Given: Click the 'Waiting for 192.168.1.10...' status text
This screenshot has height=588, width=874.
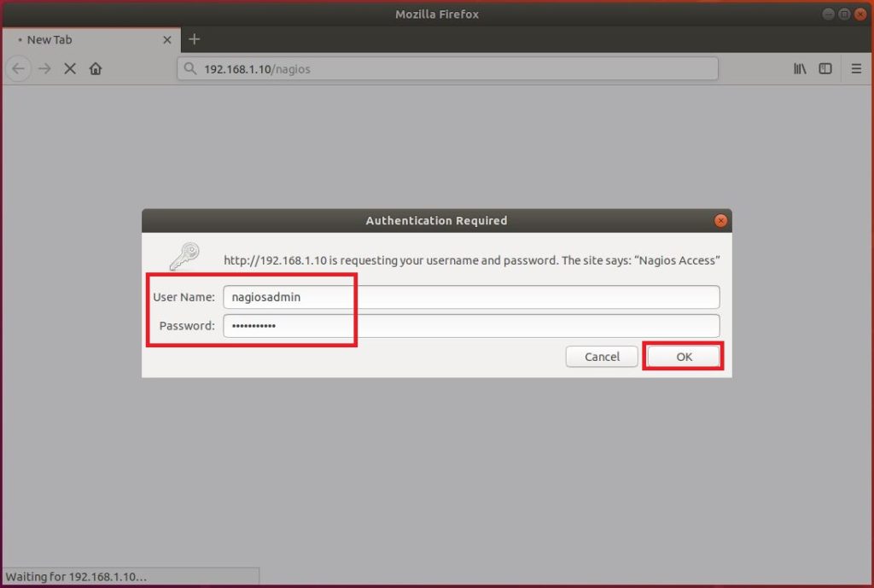Looking at the screenshot, I should 76,577.
